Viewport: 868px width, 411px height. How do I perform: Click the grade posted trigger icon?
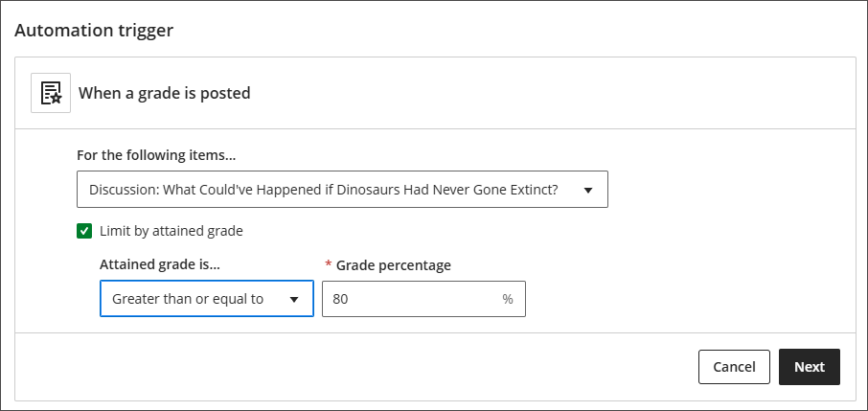click(x=51, y=93)
